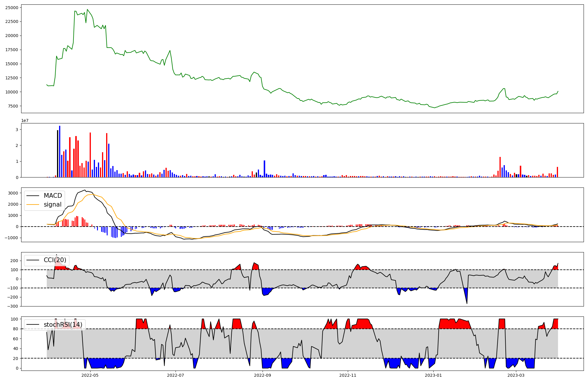Click the orange signal legend entry

[x=52, y=205]
